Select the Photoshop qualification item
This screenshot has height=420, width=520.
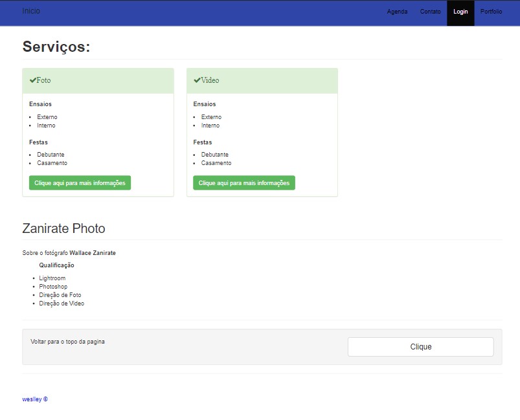click(x=53, y=287)
